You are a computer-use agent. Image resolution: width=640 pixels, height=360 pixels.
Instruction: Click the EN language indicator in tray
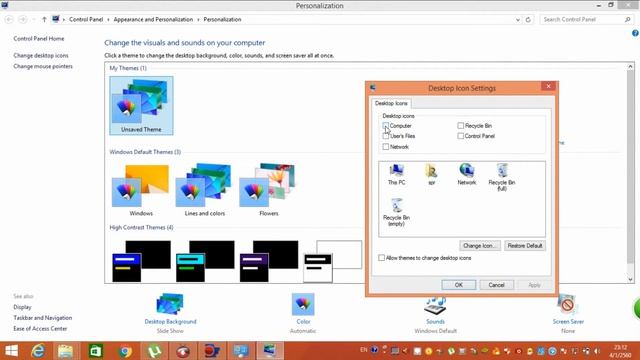coord(363,350)
